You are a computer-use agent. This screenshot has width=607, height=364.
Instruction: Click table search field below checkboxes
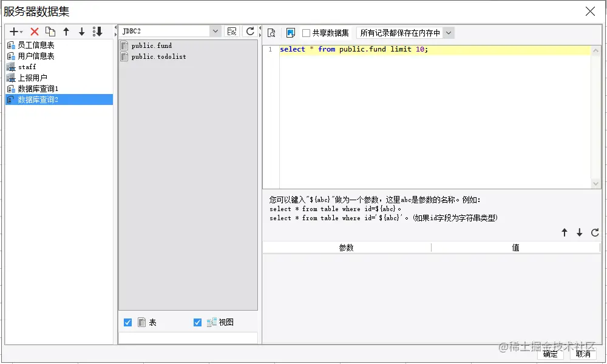(x=188, y=338)
